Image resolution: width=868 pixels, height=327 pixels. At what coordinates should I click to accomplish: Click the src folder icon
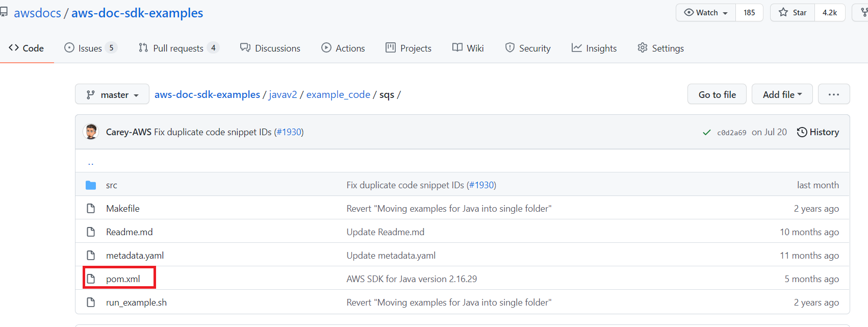[x=91, y=185]
